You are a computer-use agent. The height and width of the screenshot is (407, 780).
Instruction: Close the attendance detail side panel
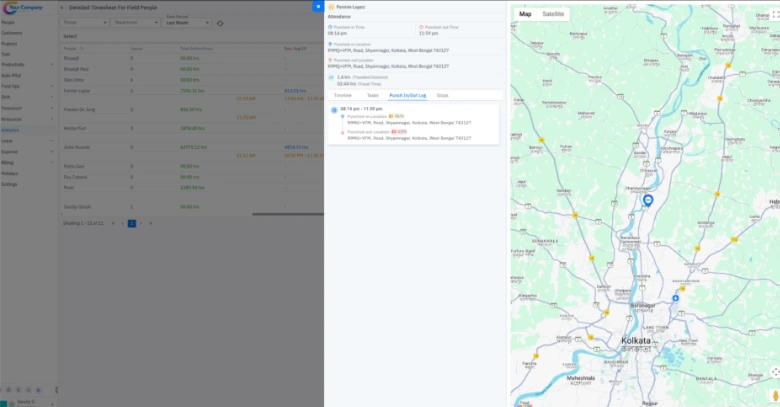(318, 6)
